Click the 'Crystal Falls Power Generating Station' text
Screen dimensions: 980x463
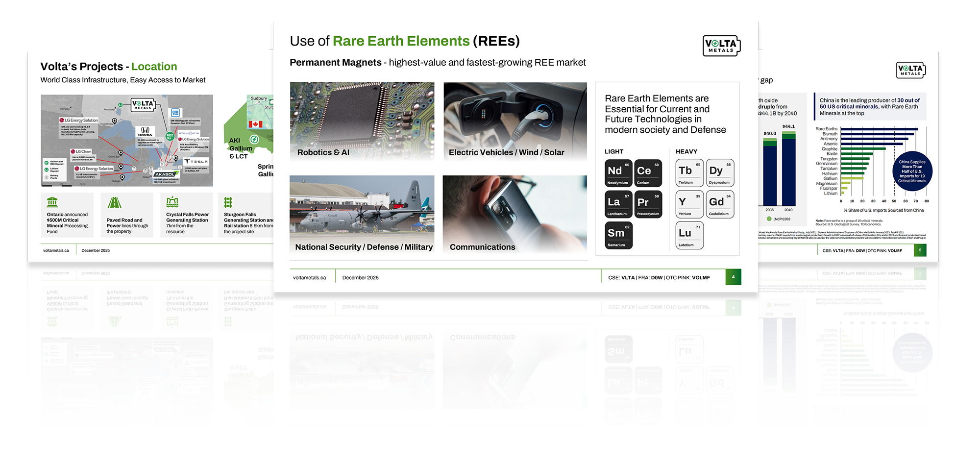[x=187, y=218]
